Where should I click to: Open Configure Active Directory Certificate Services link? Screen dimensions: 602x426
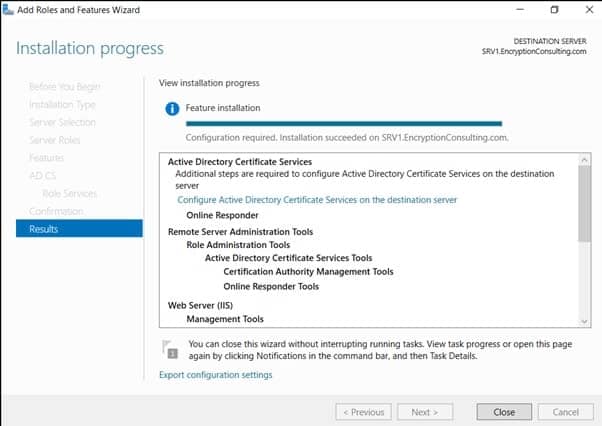click(317, 200)
